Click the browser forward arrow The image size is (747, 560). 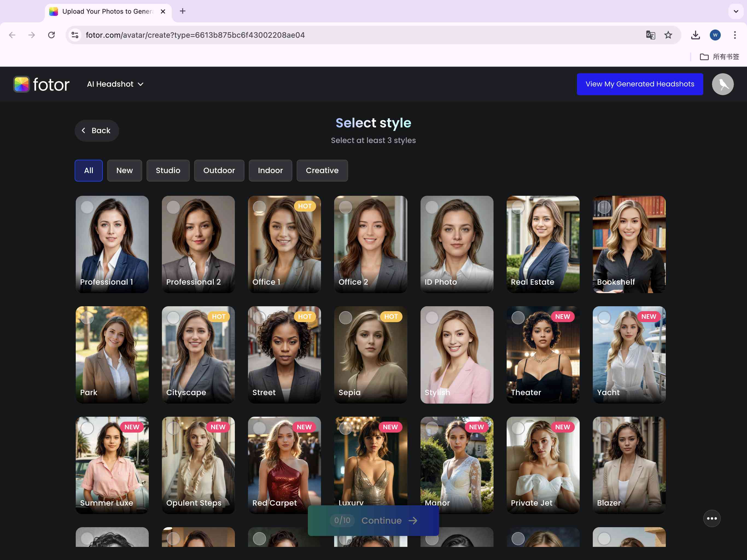click(31, 35)
